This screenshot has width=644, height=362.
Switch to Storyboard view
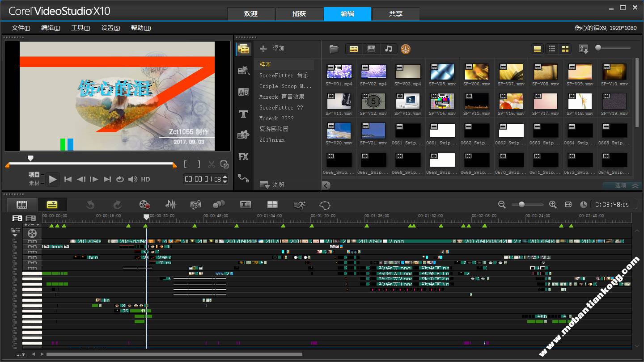tap(22, 205)
